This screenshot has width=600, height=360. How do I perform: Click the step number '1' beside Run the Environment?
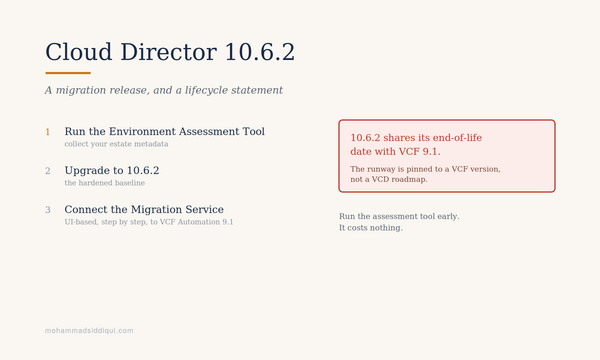(48, 132)
